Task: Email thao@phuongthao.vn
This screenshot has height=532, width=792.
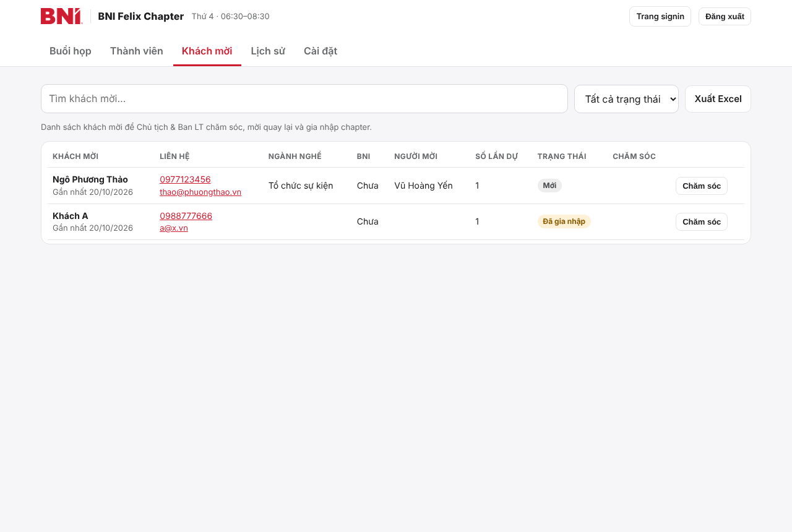Action: 200,192
